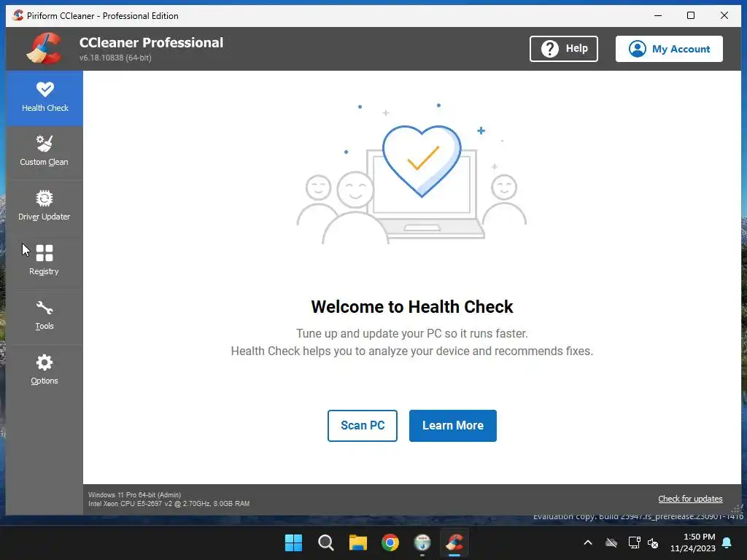The height and width of the screenshot is (560, 747).
Task: Click the resize grip at window corner
Action: 737,510
